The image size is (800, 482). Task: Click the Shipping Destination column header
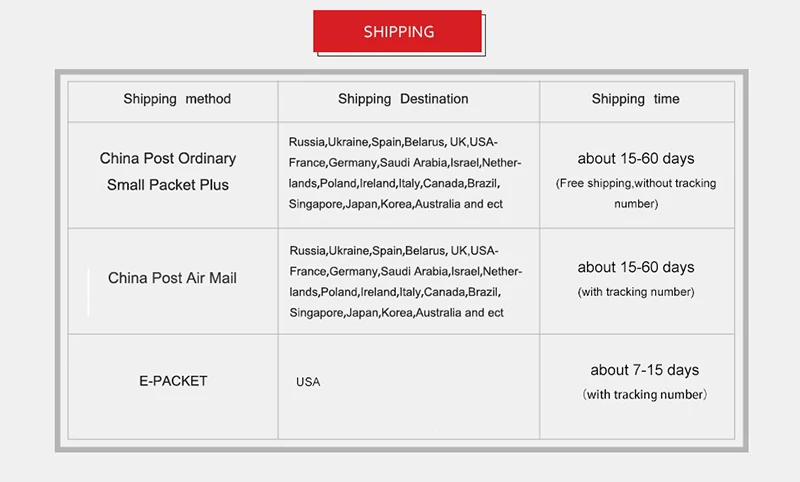[x=403, y=99]
